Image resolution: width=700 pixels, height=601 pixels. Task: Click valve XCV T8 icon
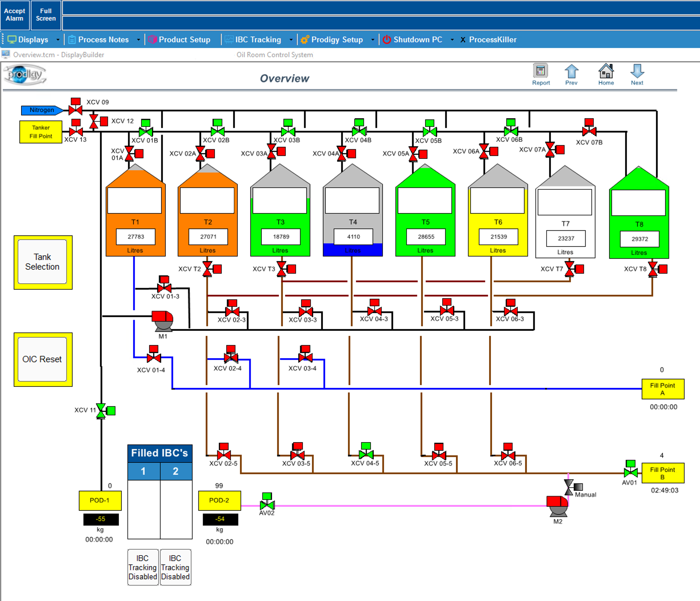pos(658,269)
